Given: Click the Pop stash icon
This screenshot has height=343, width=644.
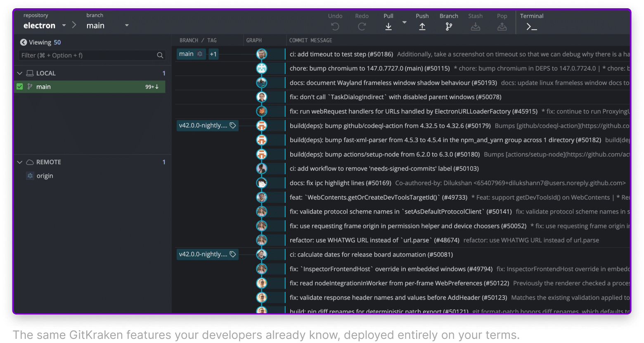Looking at the screenshot, I should [x=502, y=26].
